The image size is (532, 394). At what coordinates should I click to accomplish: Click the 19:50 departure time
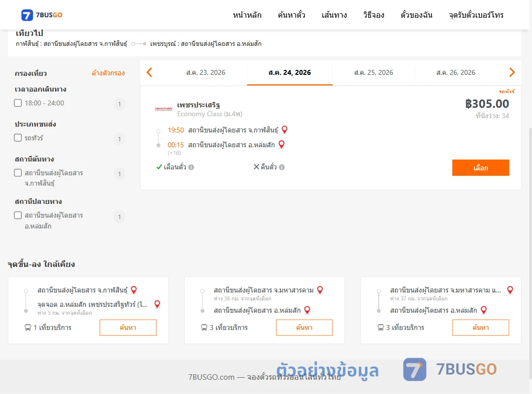pyautogui.click(x=176, y=130)
